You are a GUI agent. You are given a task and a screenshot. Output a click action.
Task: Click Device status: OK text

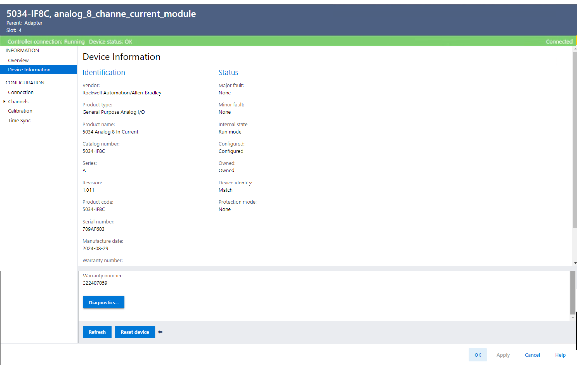[111, 42]
